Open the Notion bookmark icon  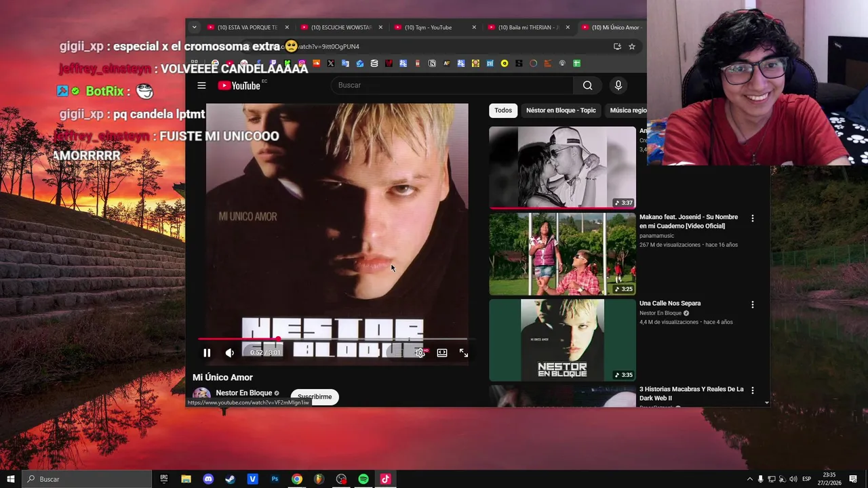tap(433, 63)
